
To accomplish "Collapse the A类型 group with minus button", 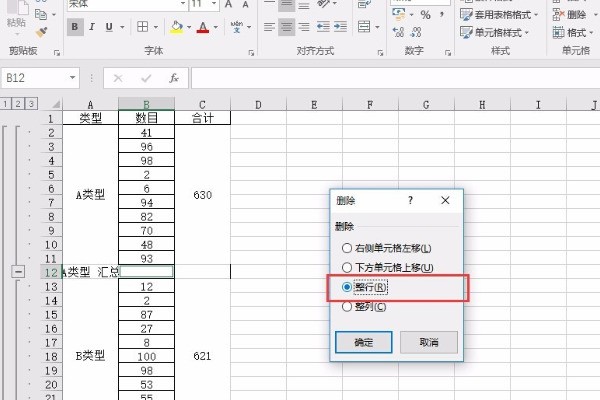I will click(18, 271).
